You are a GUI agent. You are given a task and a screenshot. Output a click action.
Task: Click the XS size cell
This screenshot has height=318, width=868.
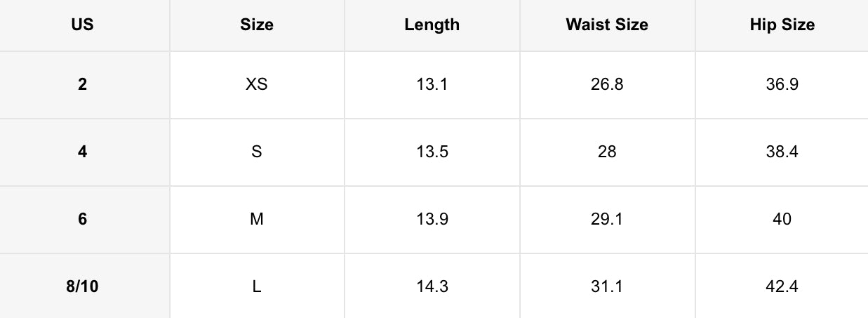tap(257, 85)
